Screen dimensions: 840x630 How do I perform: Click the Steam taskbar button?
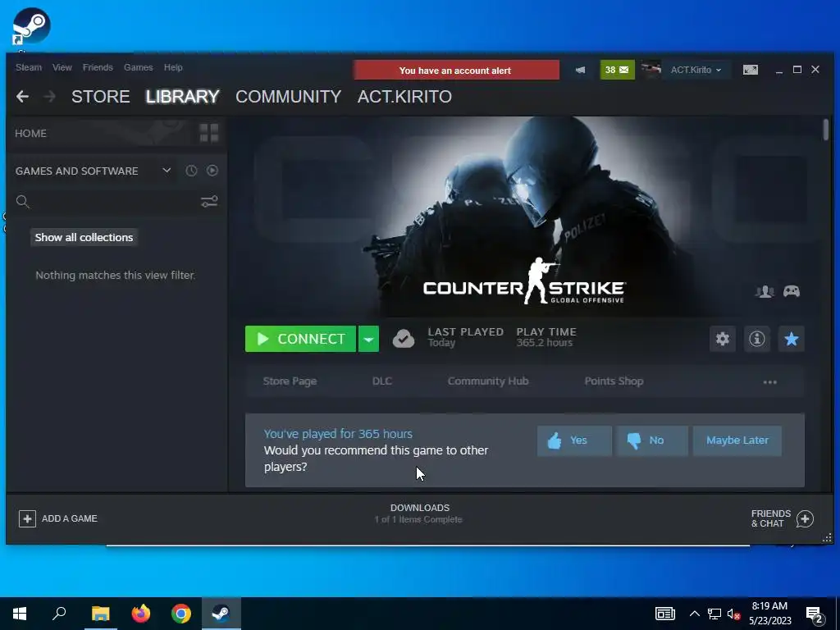pos(221,614)
